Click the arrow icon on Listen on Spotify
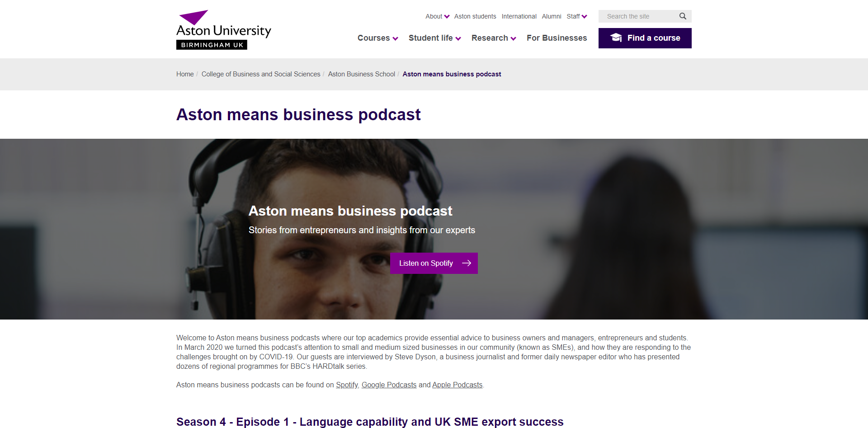 [467, 263]
